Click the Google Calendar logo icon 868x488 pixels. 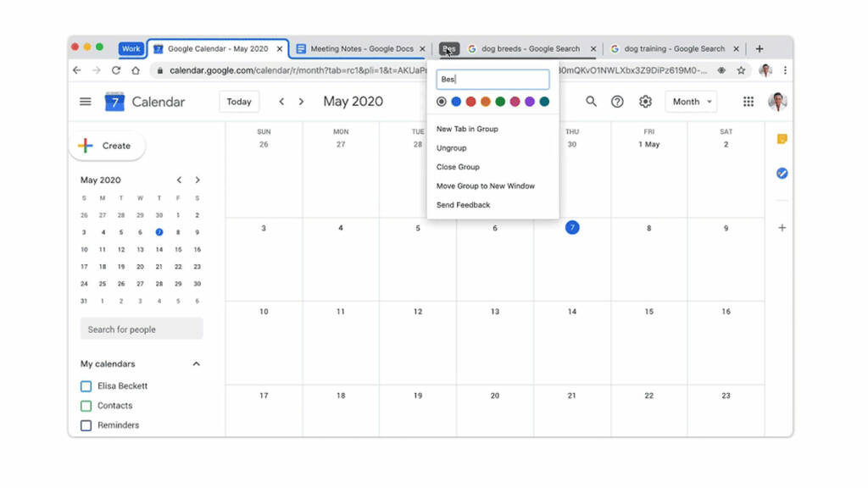pos(114,102)
